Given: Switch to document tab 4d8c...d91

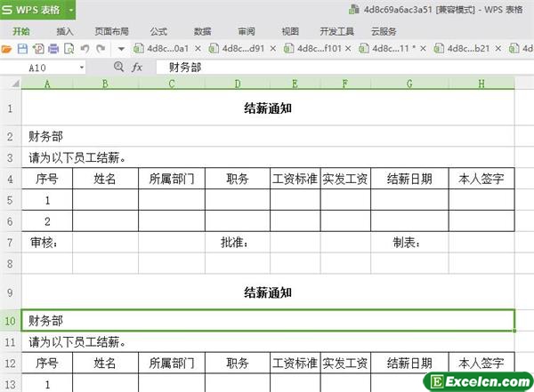Looking at the screenshot, I should click(237, 49).
